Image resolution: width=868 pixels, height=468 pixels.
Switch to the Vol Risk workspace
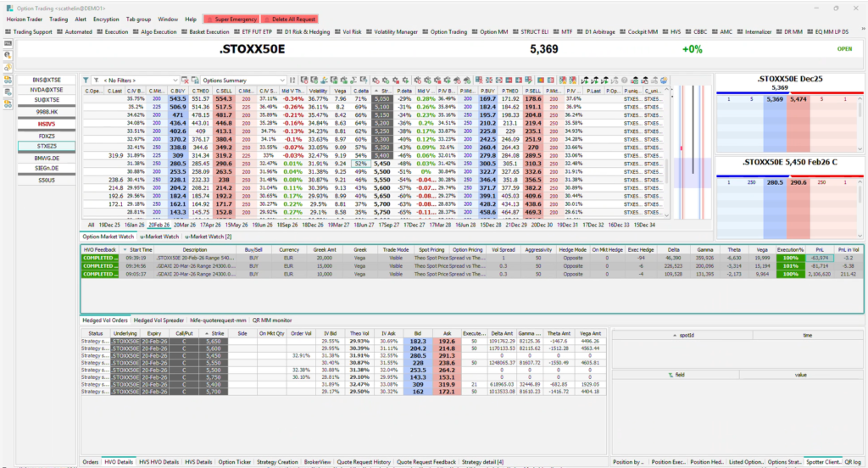[x=348, y=32]
